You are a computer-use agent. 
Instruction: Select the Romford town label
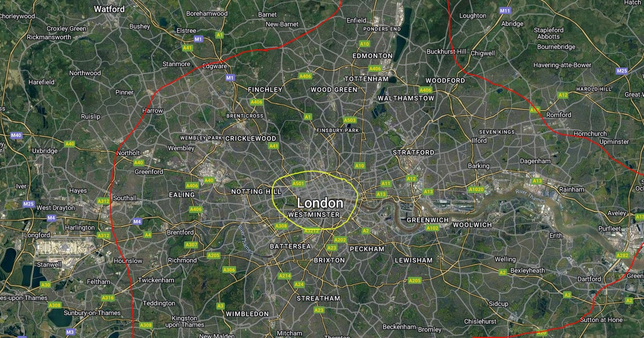(559, 115)
